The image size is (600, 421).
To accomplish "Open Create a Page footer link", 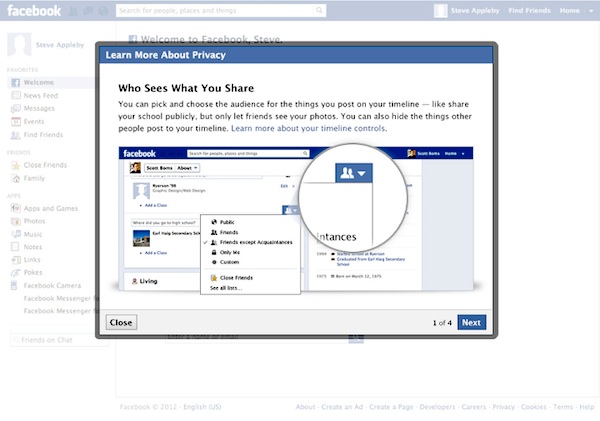I will tap(391, 407).
